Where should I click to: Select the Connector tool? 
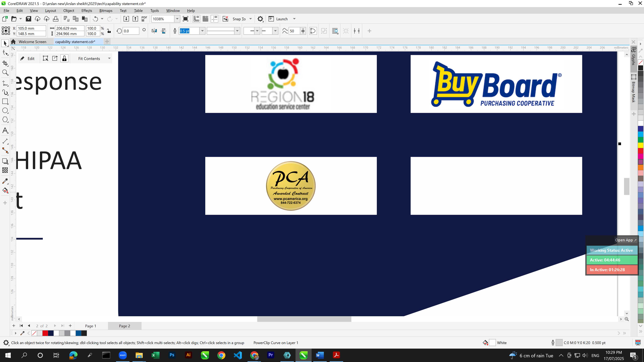tap(5, 150)
